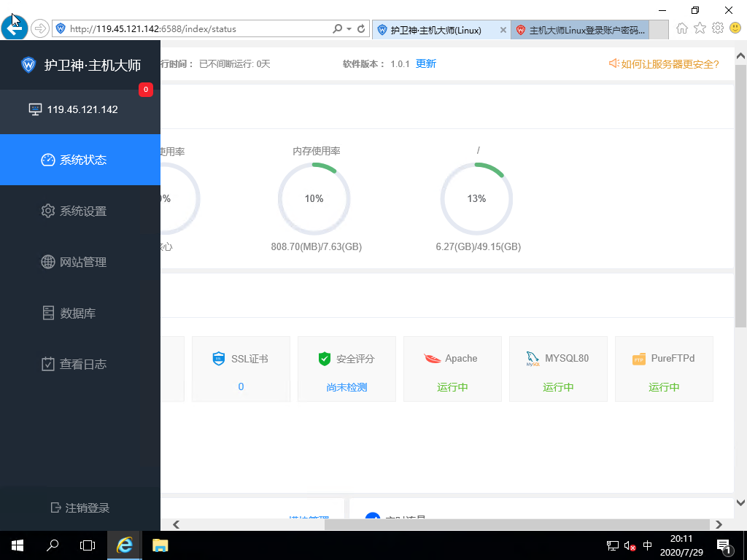The height and width of the screenshot is (560, 747).
Task: Open the favorites star icon
Action: pos(700,28)
